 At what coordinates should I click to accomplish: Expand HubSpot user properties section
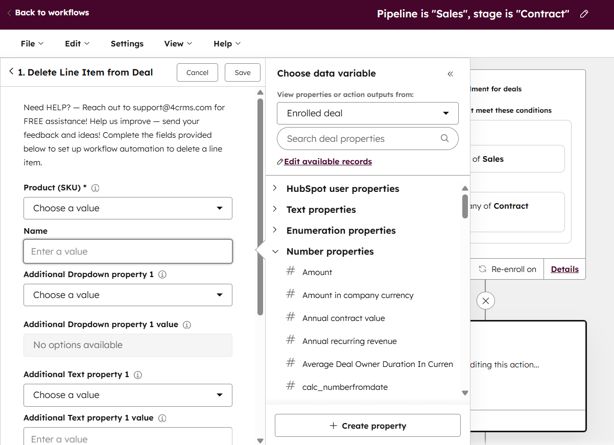[x=275, y=188]
